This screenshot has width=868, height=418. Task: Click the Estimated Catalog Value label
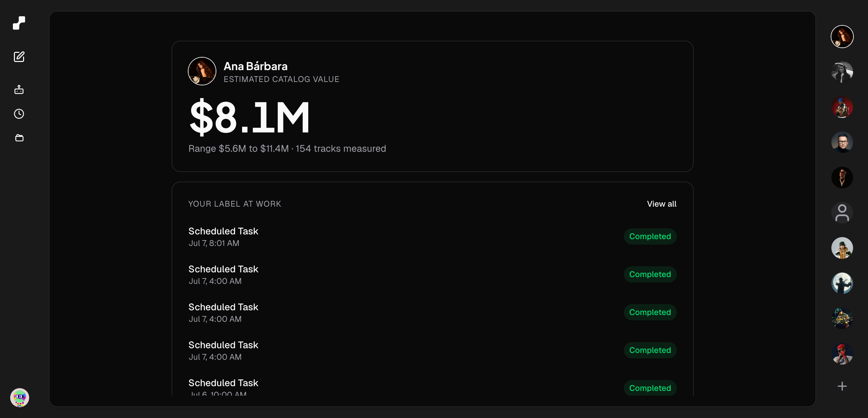[x=281, y=79]
